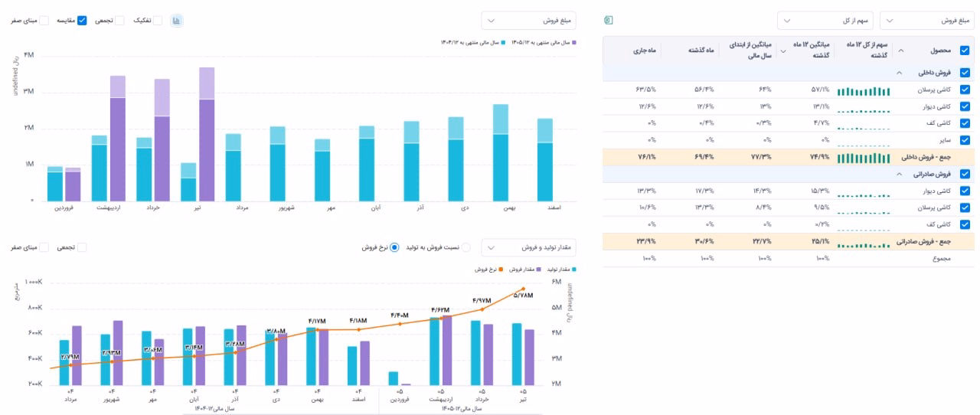
Task: Click the sparkline in the کاشی پرسلان domestic row
Action: [x=864, y=91]
